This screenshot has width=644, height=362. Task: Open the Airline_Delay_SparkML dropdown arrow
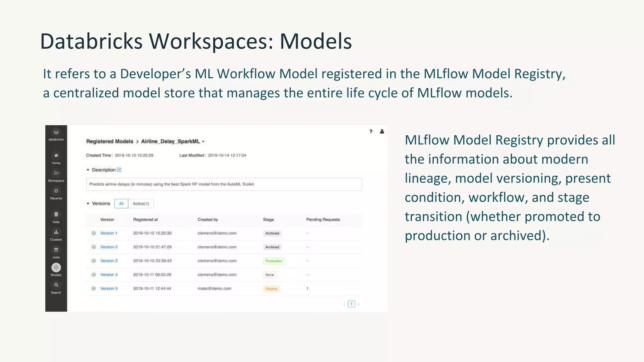203,142
